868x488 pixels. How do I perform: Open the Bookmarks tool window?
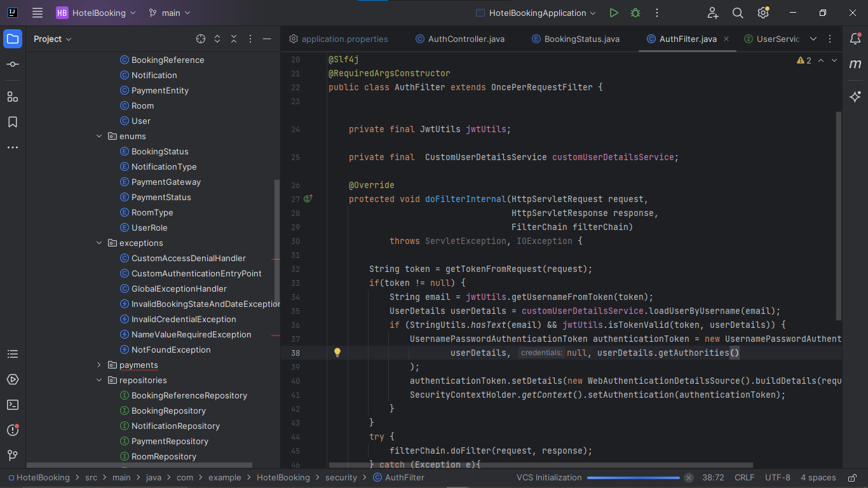point(13,122)
